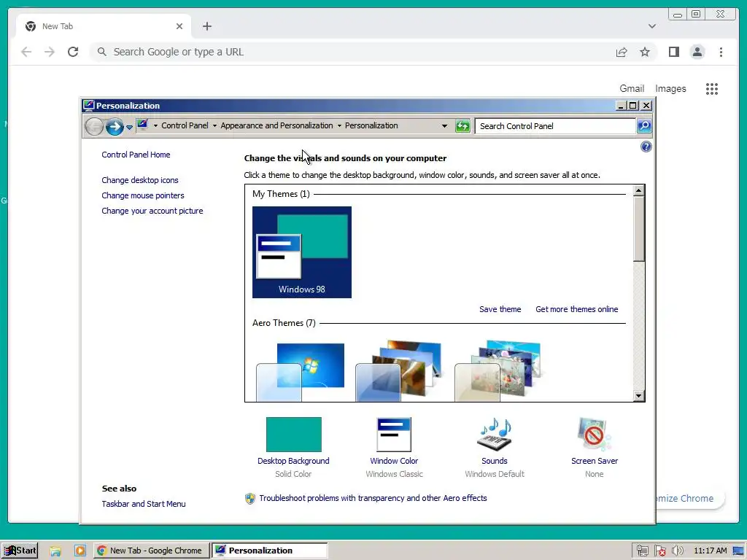Viewport: 747px width, 560px height.
Task: Close the New Tab tab
Action: (x=179, y=26)
